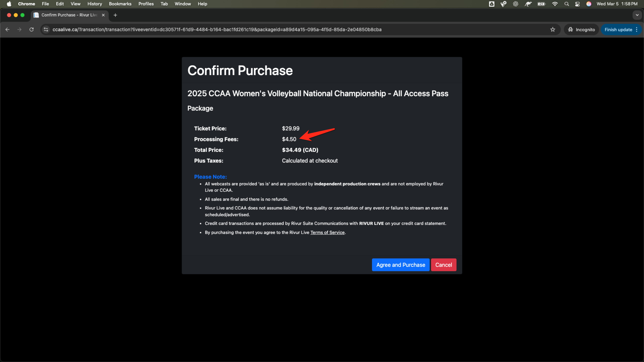Click the 'Ticket Price:' label
Image resolution: width=644 pixels, height=362 pixels.
click(x=210, y=128)
